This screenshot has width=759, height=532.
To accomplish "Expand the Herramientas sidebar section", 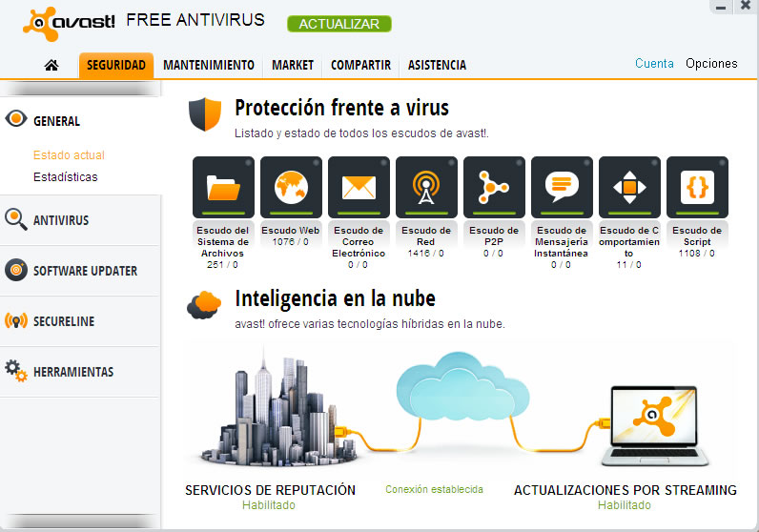I will (x=73, y=372).
